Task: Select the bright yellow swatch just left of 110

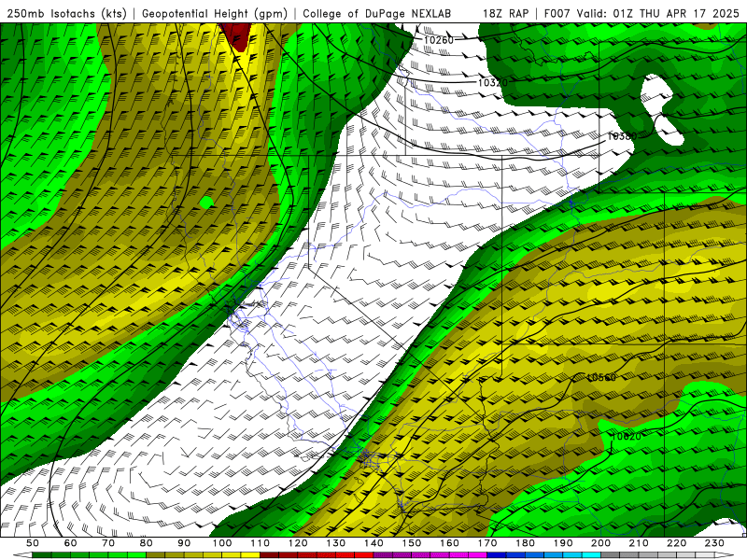Action: pos(250,555)
